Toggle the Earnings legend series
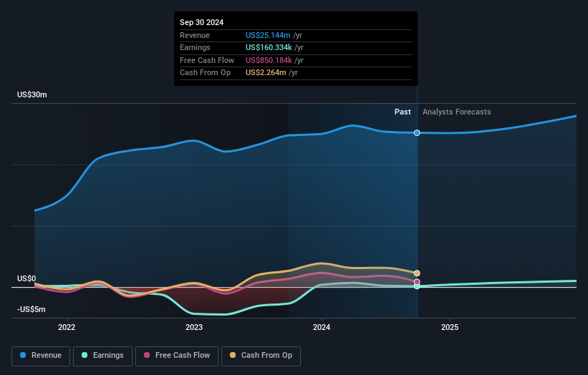The image size is (588, 375). 102,356
